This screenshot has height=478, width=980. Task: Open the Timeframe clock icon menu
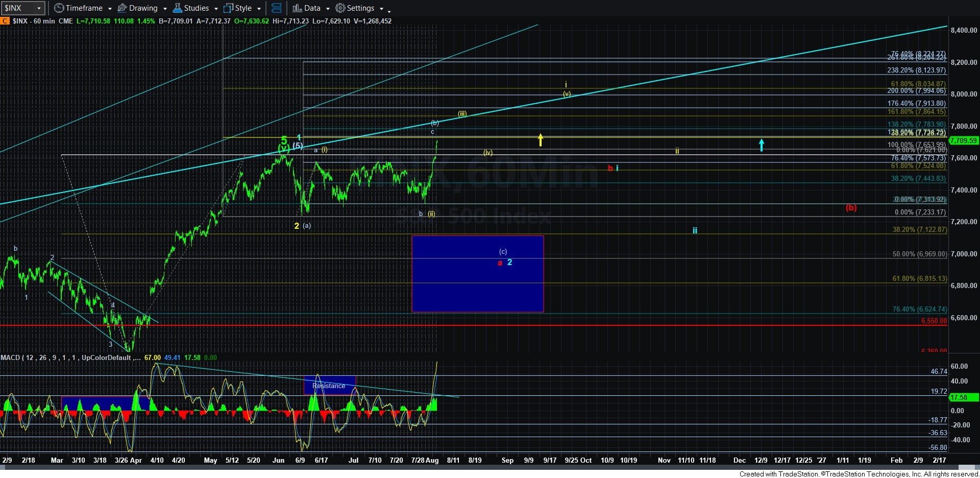[59, 8]
